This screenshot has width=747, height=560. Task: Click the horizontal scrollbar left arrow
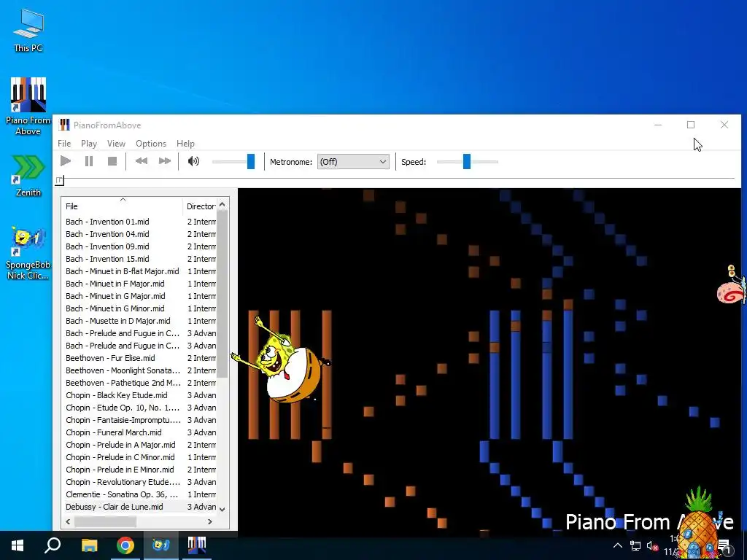[68, 521]
